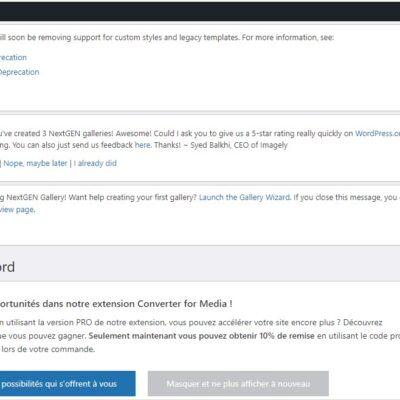Click the gray Dashboard header band
Viewport: 400px width, 400px height.
pyautogui.click(x=200, y=264)
